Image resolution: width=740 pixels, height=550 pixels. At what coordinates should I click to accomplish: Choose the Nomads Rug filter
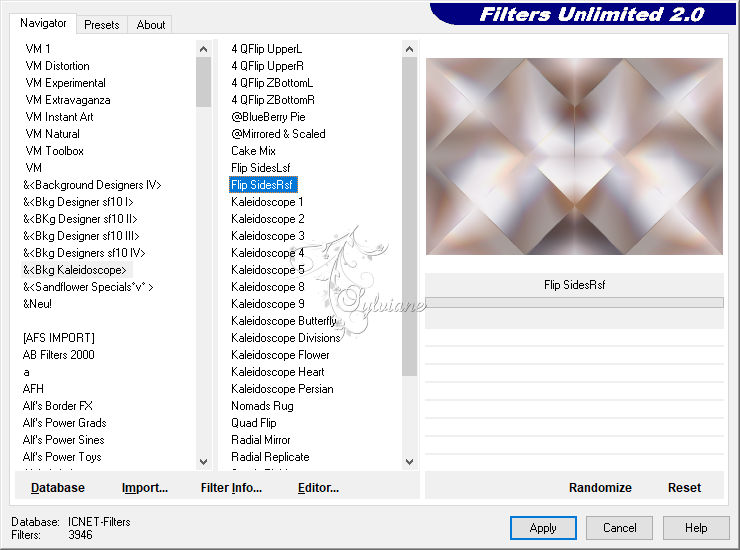click(x=262, y=406)
